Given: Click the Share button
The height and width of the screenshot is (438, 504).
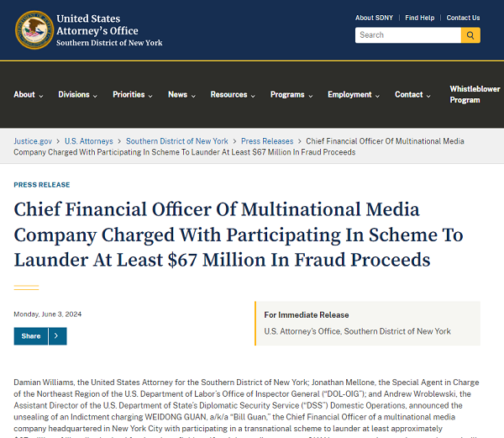Looking at the screenshot, I should 31,336.
